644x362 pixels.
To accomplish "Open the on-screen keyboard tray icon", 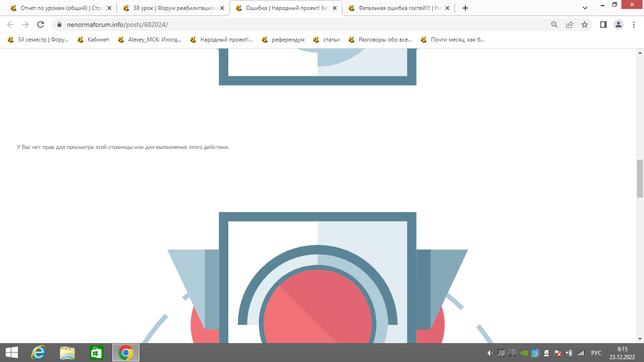I will pos(512,353).
